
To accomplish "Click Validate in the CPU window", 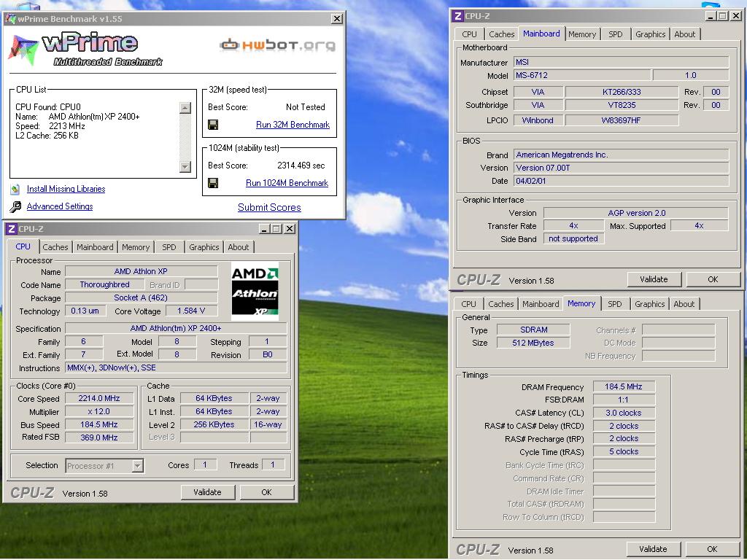I will 207,492.
